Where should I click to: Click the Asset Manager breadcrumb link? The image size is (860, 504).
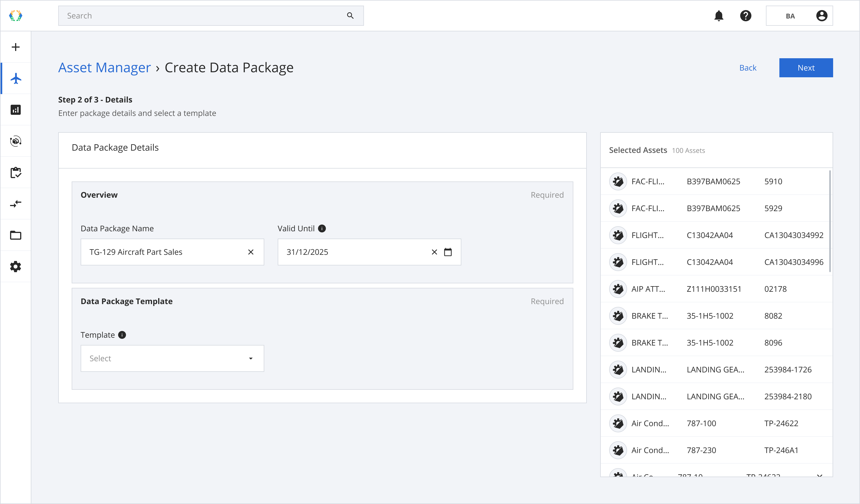104,67
